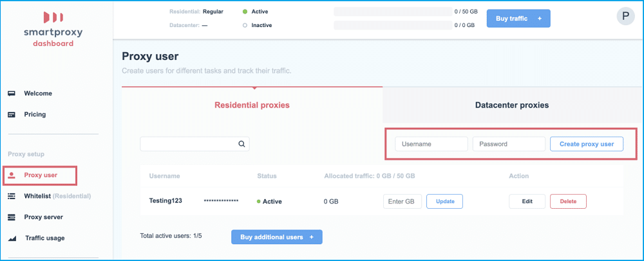Screen dimensions: 644x261
Task: View Traffic usage section
Action: [45, 238]
